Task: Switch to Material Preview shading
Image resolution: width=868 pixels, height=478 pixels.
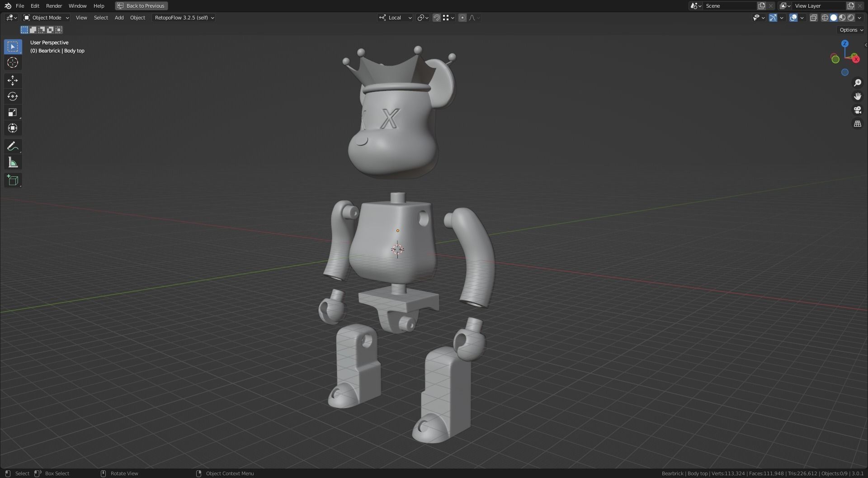Action: pyautogui.click(x=842, y=18)
